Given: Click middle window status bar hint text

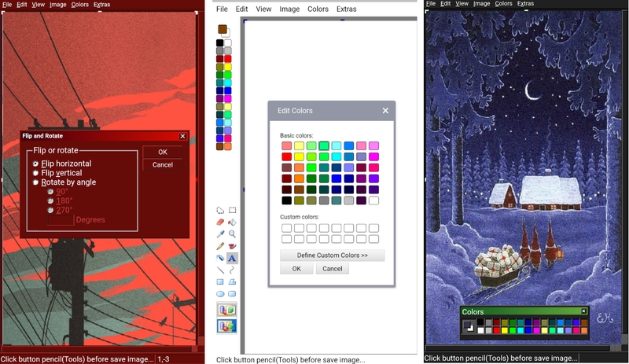Looking at the screenshot, I should [290, 360].
